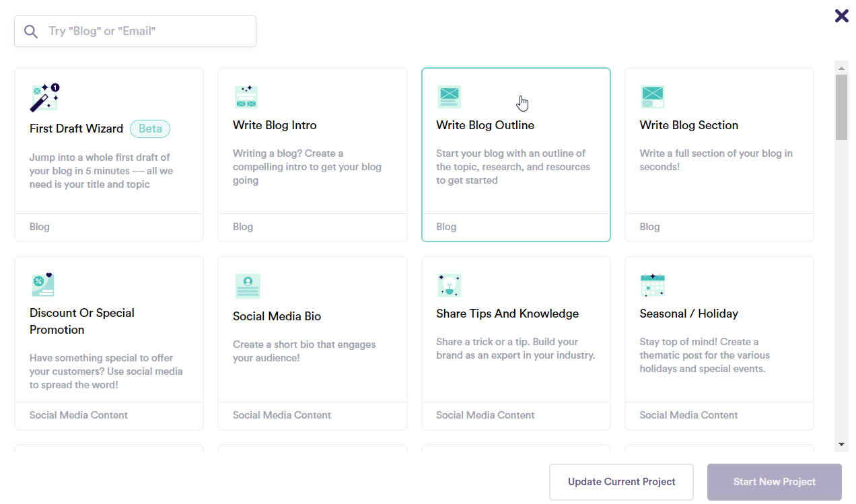Image resolution: width=856 pixels, height=504 pixels.
Task: Click the search magnifier icon
Action: coord(31,32)
